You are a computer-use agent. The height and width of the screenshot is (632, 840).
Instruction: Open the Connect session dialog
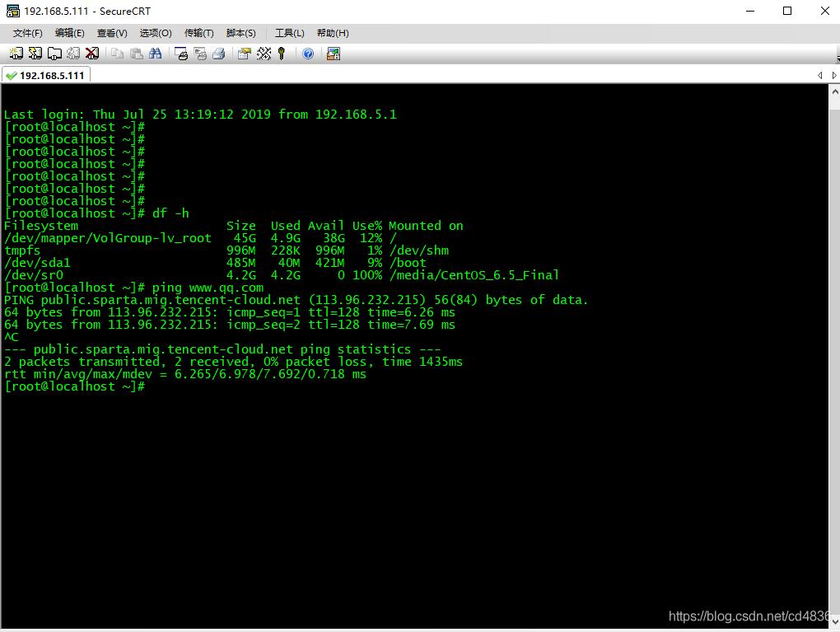tap(15, 54)
